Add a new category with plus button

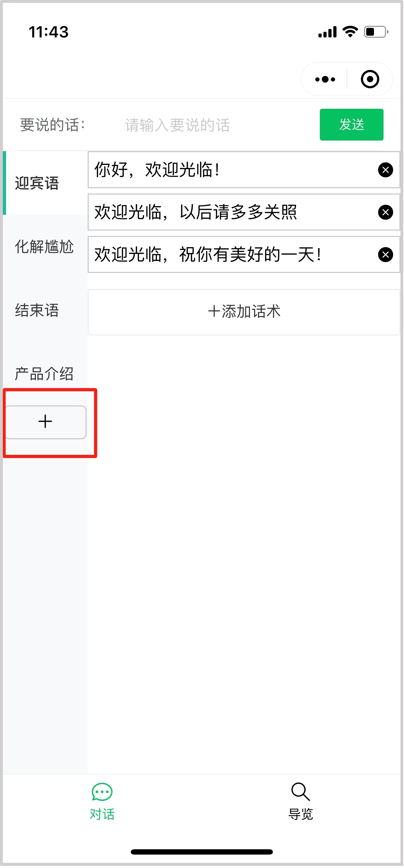[45, 422]
